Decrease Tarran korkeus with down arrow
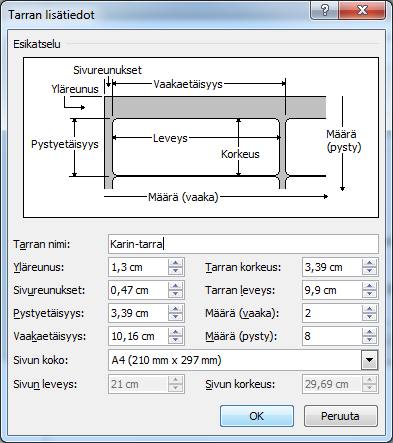This screenshot has height=443, width=393. click(369, 271)
